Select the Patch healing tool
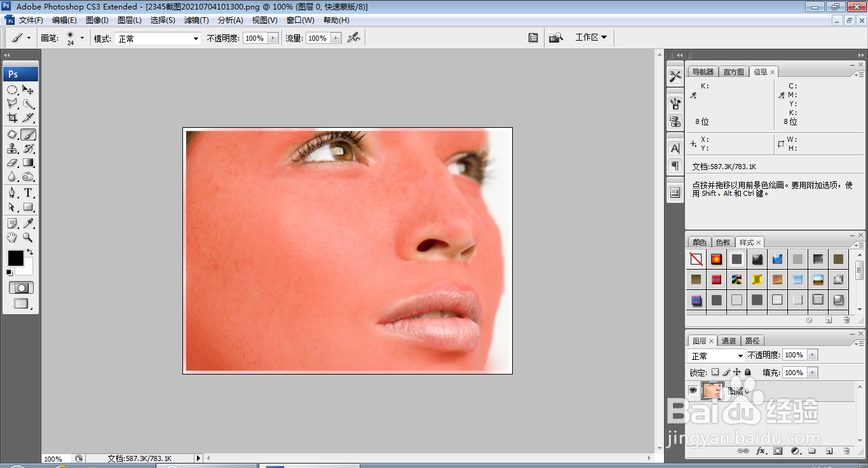 (x=12, y=134)
